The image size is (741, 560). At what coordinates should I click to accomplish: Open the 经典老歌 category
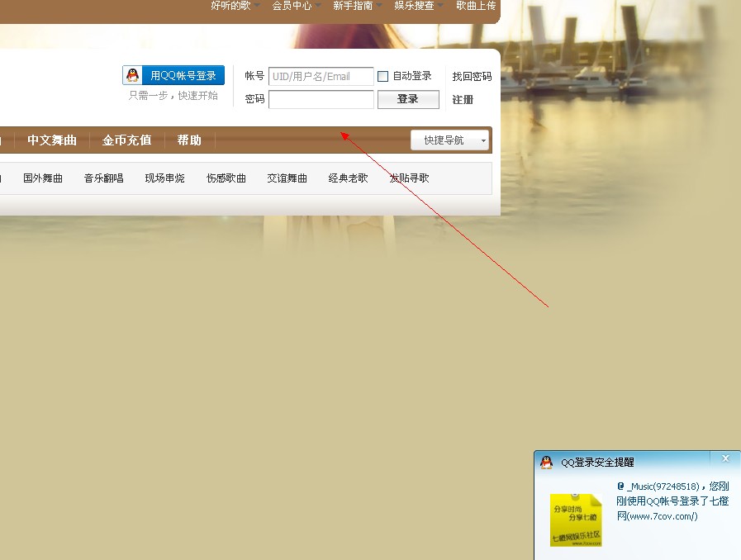[x=348, y=178]
